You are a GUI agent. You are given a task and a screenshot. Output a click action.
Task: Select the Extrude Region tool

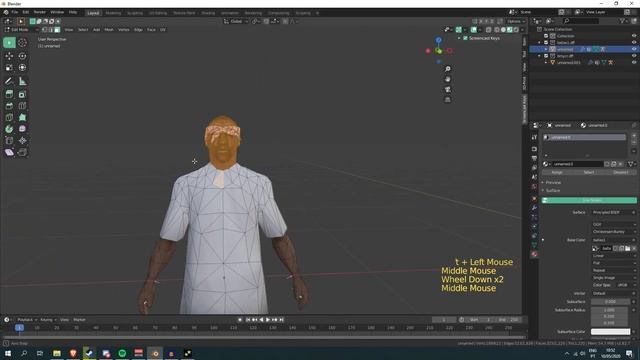[x=9, y=94]
